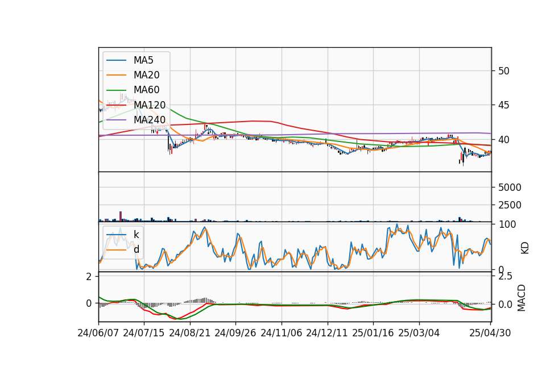Click the MA20 legend label

146,75
